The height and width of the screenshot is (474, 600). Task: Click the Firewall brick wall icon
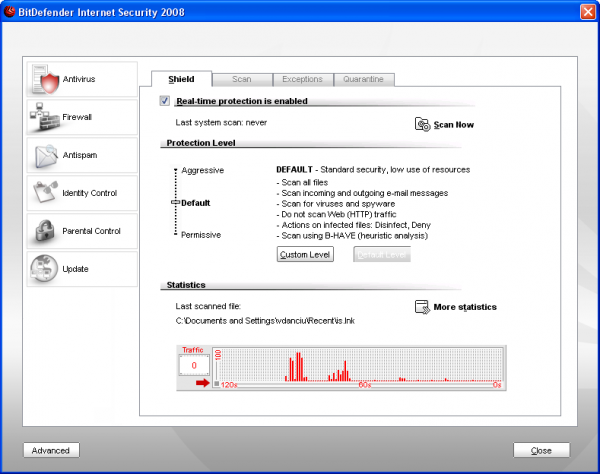[44, 117]
